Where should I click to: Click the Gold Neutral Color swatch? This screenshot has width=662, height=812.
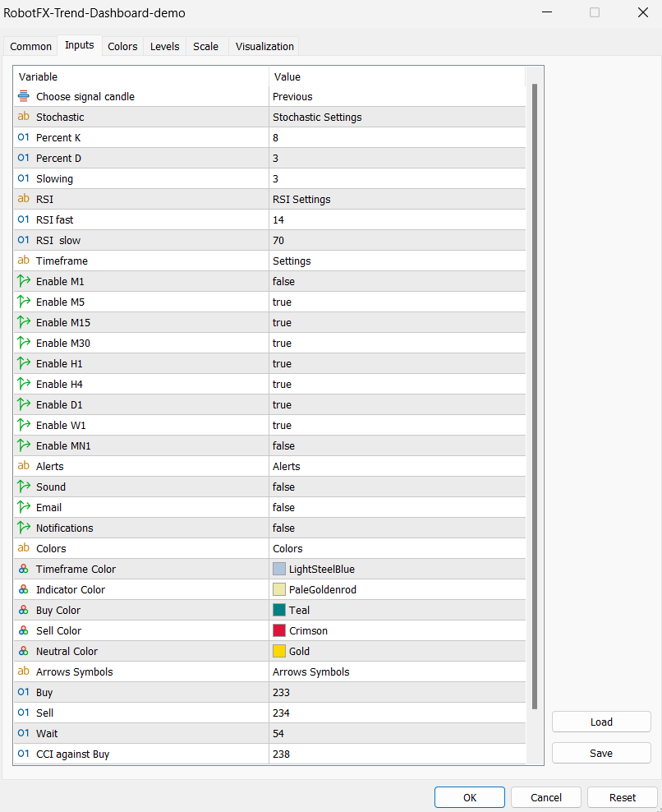[279, 651]
